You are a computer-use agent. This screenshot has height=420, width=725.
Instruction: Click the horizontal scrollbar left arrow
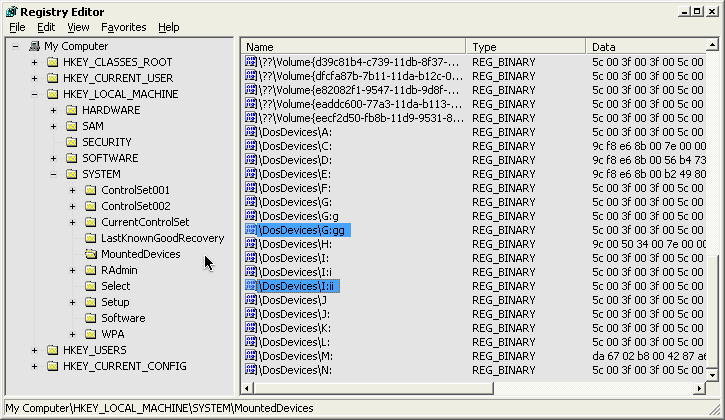click(x=247, y=388)
